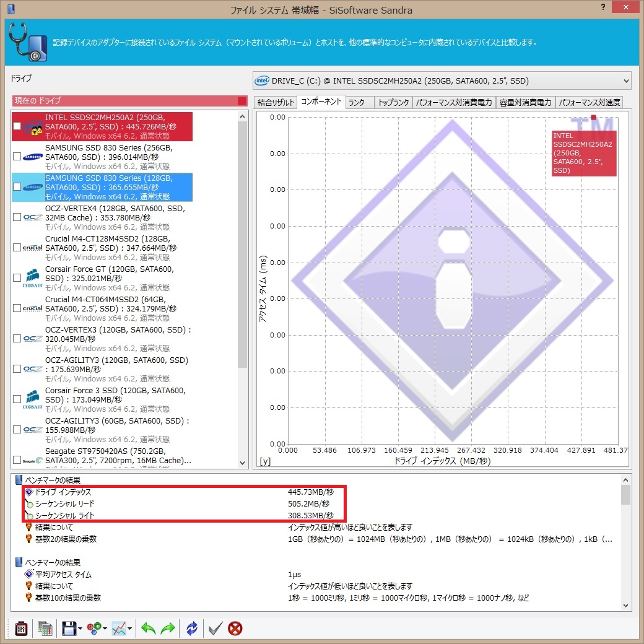644x644 pixels.
Task: Switch to パフォーマンス対速度 tab
Action: [590, 102]
